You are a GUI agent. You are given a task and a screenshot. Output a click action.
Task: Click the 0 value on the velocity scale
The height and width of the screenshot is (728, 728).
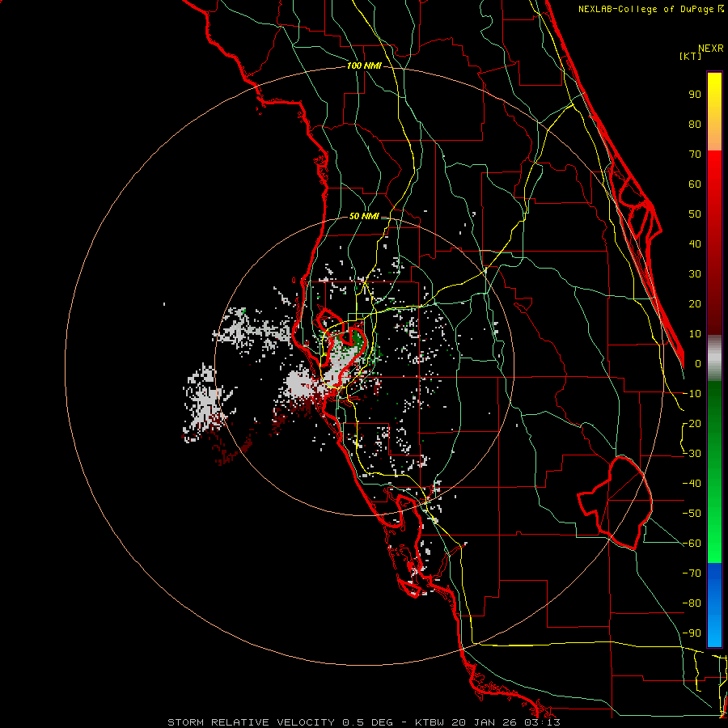(698, 363)
